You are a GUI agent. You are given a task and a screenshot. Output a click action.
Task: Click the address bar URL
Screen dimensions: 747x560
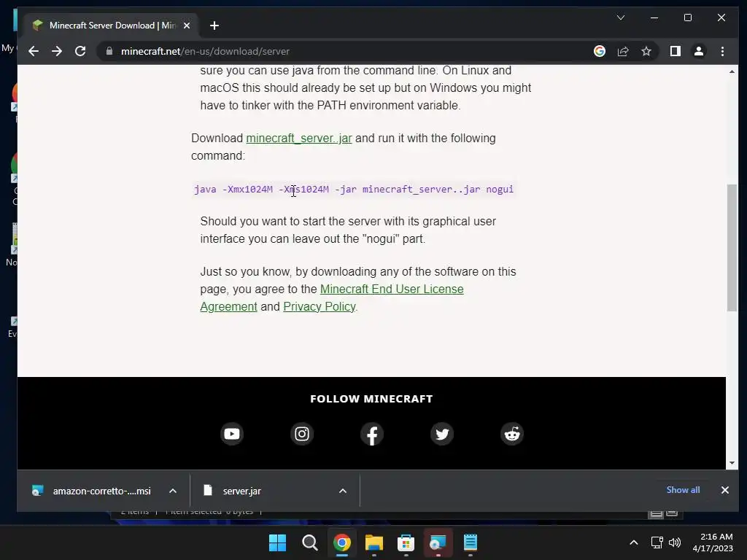(x=205, y=52)
